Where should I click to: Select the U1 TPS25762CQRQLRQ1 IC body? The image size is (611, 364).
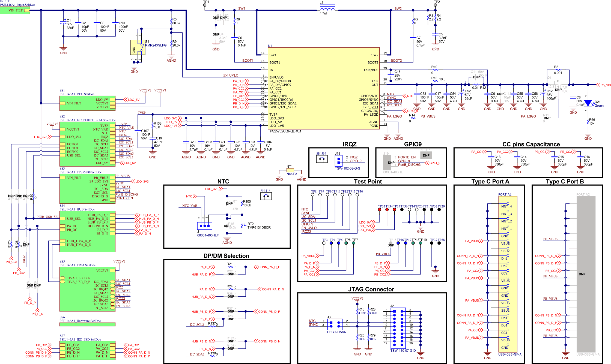tap(324, 88)
